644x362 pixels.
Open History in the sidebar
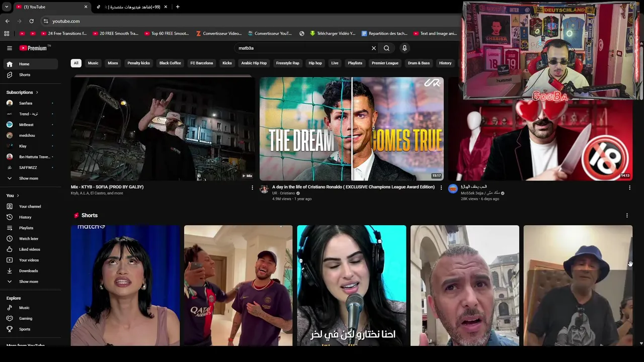coord(30,217)
